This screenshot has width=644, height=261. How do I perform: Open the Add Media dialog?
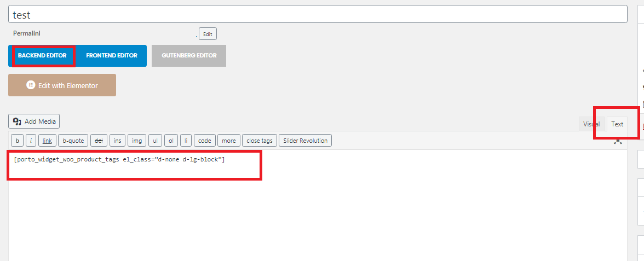tap(34, 121)
